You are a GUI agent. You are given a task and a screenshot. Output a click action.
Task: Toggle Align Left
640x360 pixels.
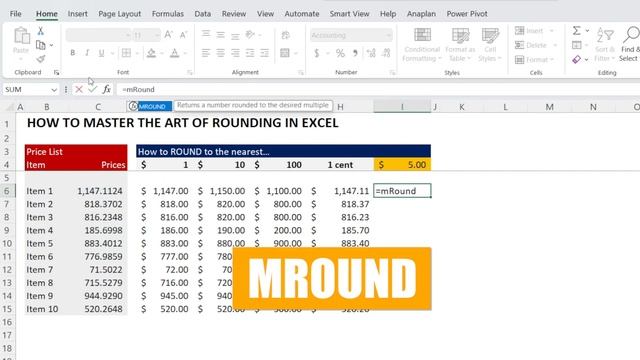(206, 53)
